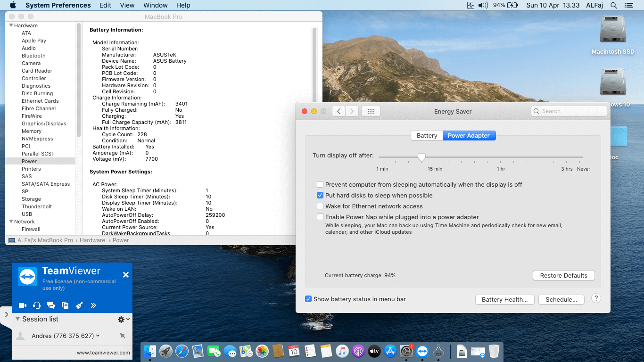This screenshot has width=644, height=362.
Task: Collapse the Hardware tree section
Action: pyautogui.click(x=11, y=25)
